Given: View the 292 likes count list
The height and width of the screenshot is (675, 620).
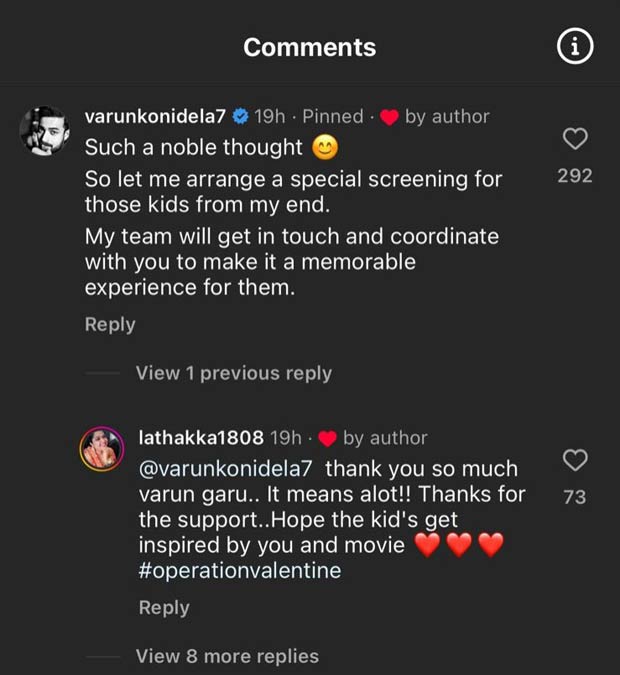Looking at the screenshot, I should [x=575, y=176].
